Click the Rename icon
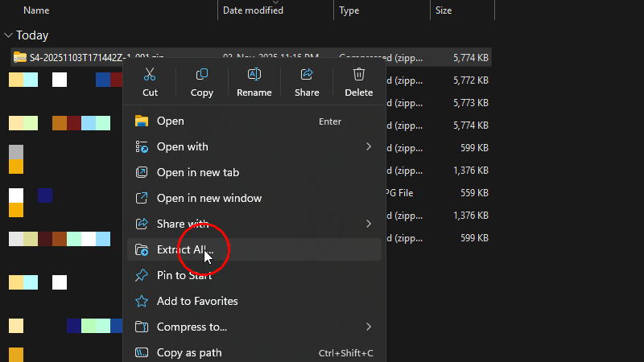The width and height of the screenshot is (644, 362). coord(254,75)
